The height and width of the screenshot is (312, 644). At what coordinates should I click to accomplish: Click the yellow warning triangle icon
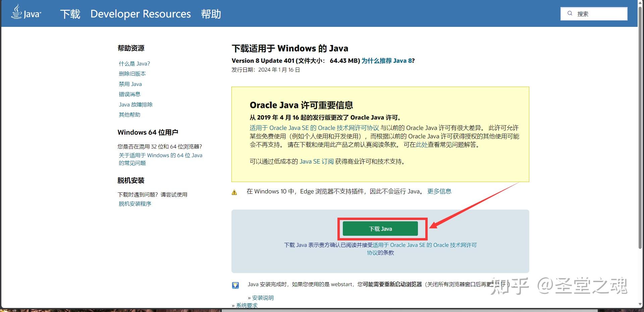point(235,192)
